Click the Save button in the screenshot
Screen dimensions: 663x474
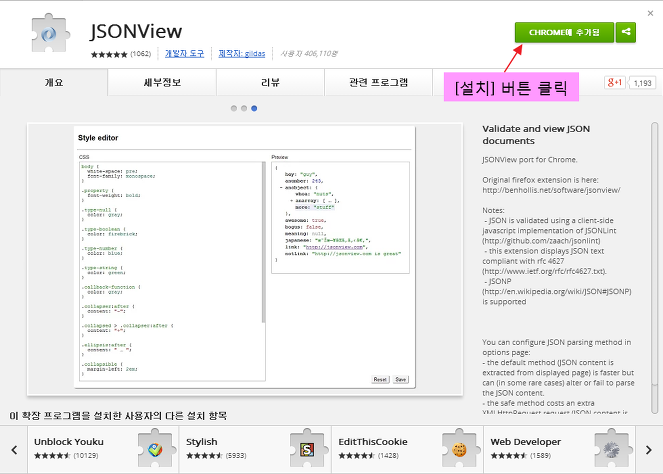click(x=400, y=379)
